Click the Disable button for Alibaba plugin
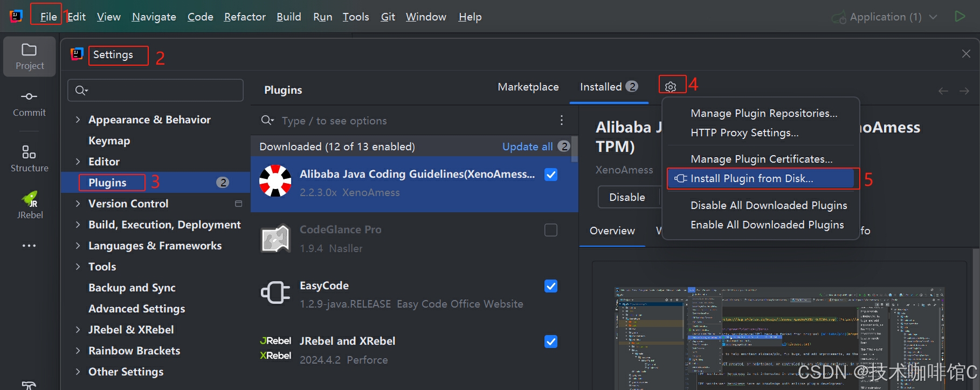The image size is (980, 390). (627, 197)
